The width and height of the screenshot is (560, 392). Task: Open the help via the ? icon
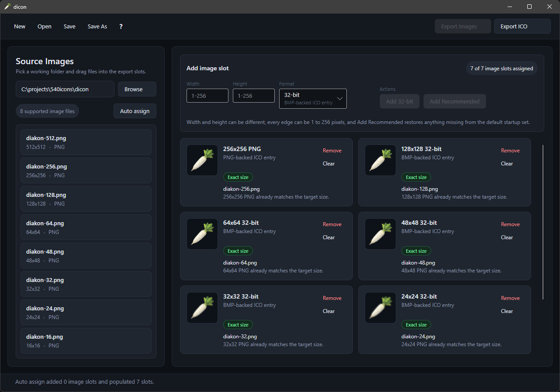pos(121,26)
